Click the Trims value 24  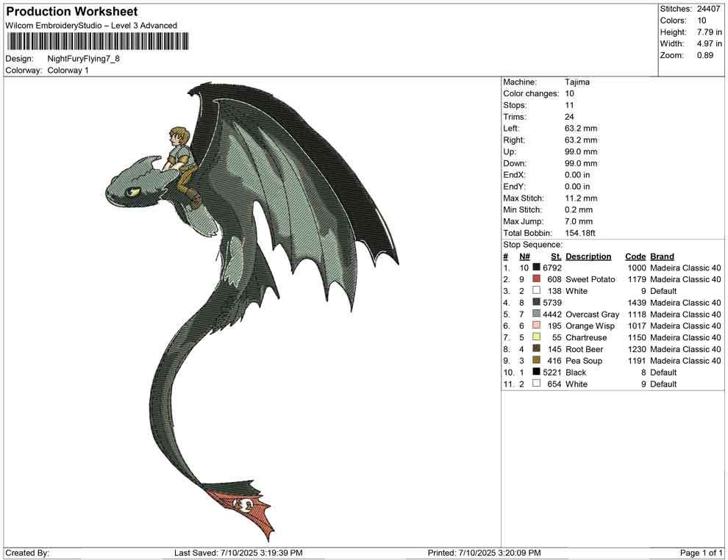[x=569, y=117]
